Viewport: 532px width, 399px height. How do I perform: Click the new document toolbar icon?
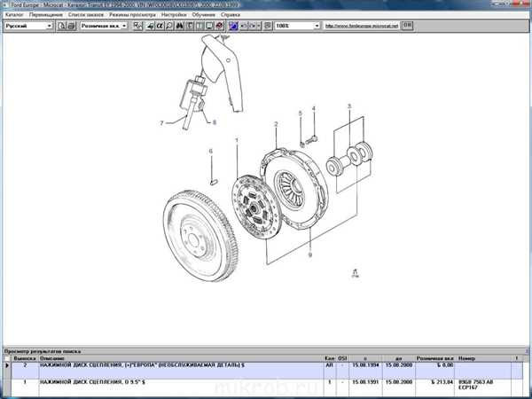(61, 26)
